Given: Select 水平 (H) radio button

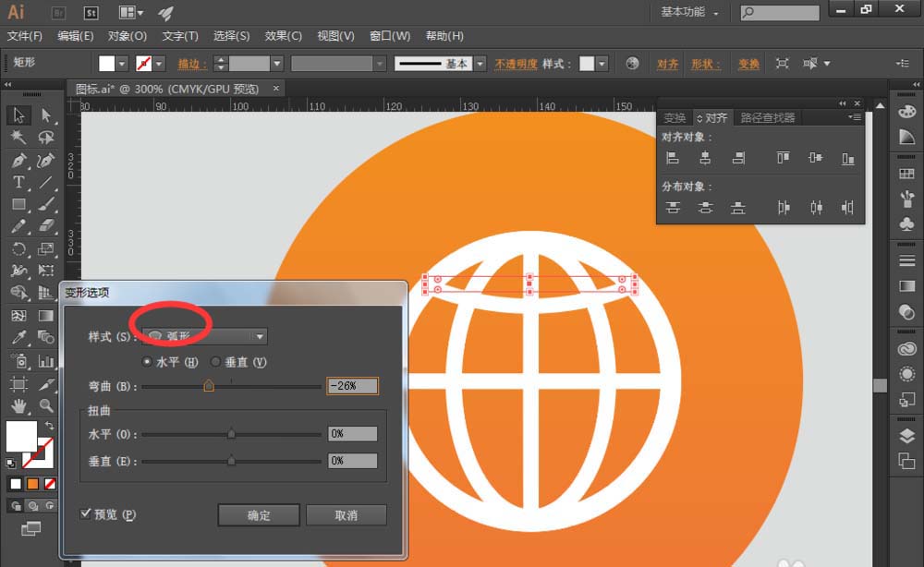Looking at the screenshot, I should coord(147,361).
